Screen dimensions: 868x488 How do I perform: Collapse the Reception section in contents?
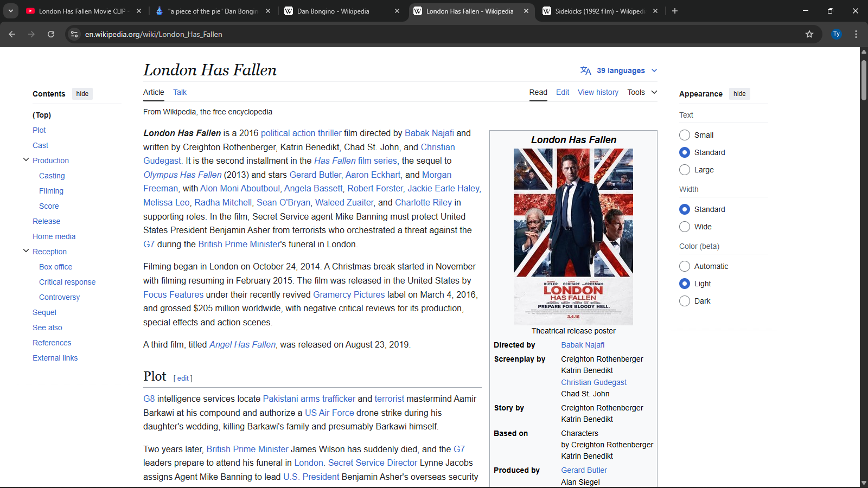pos(26,251)
